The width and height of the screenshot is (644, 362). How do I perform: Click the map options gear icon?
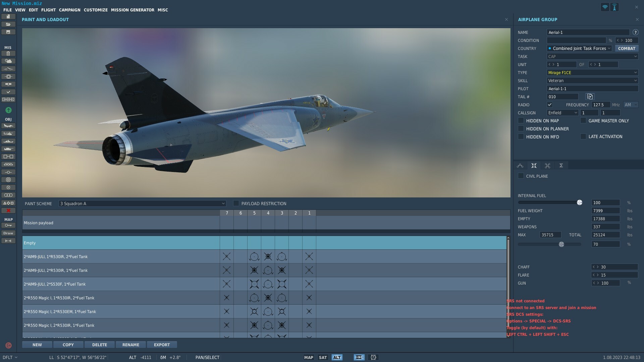click(373, 357)
